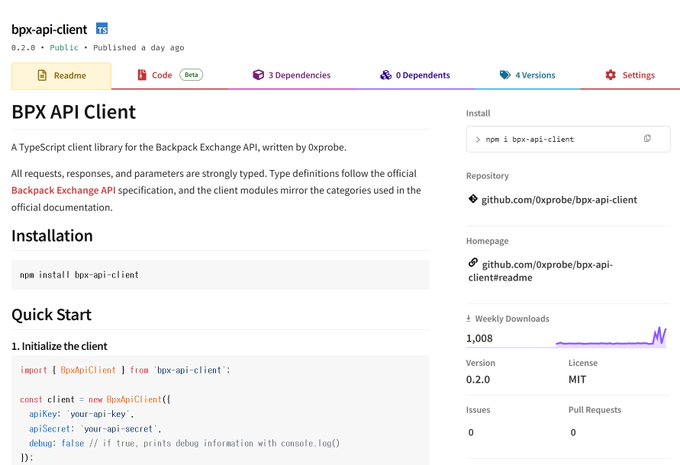Open github.com/0xprobe/bpx-api-client repository link
The height and width of the screenshot is (465, 680).
pos(559,200)
